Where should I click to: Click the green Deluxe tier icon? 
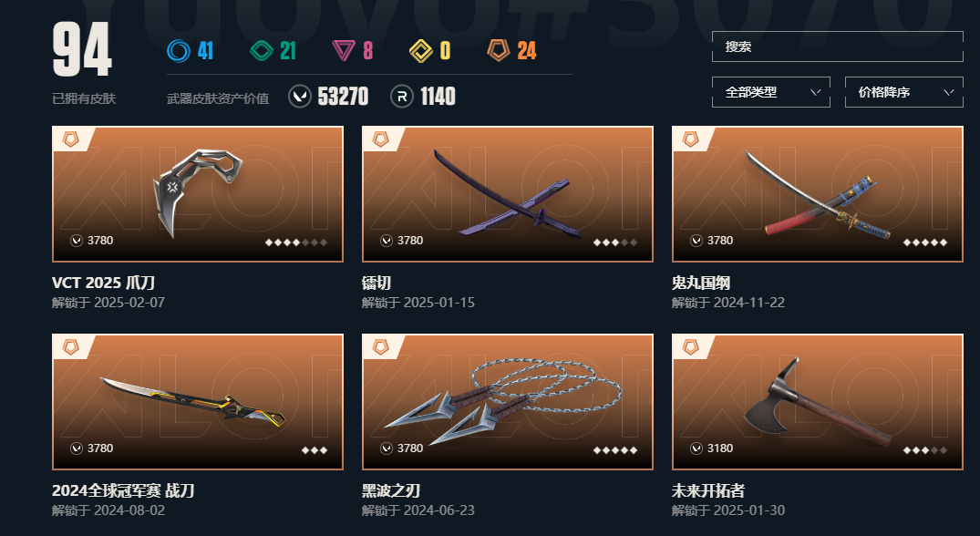262,51
